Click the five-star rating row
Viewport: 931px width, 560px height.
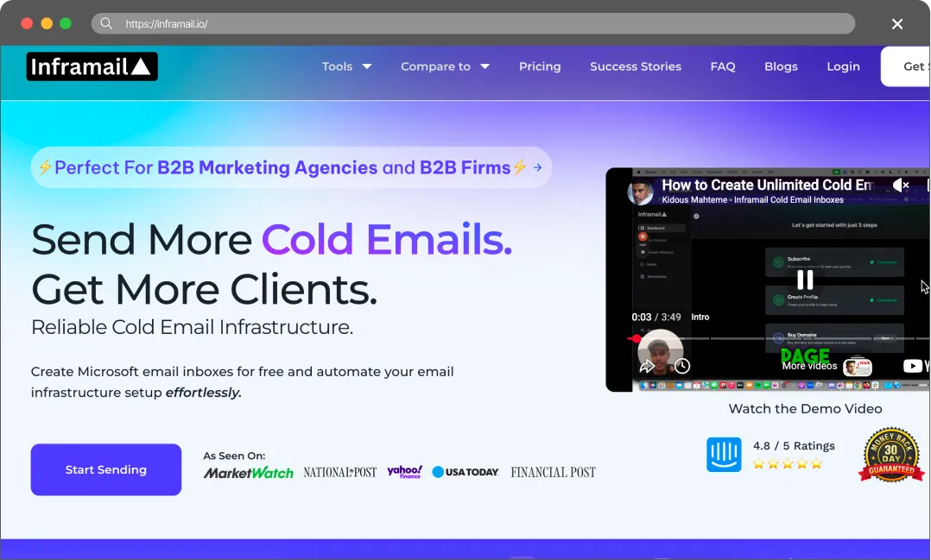pos(787,464)
